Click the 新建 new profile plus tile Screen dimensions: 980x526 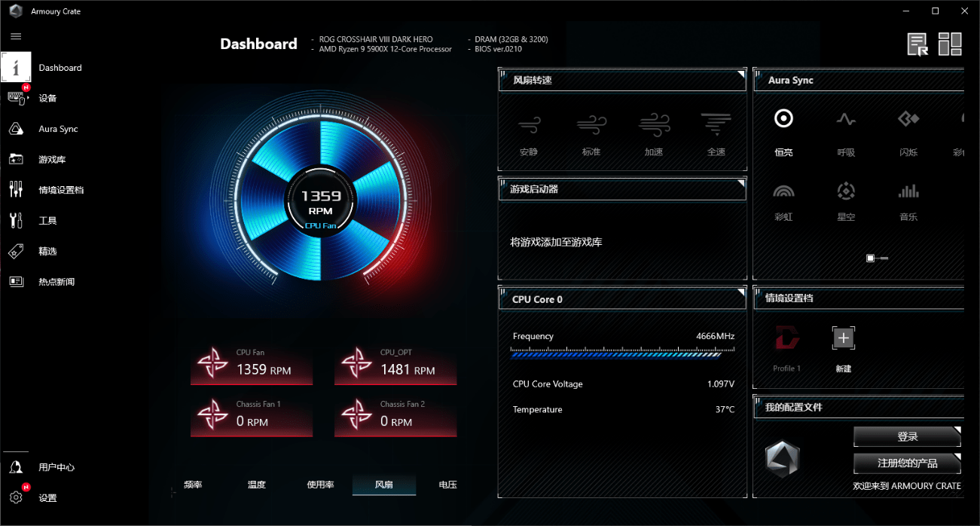(x=843, y=339)
